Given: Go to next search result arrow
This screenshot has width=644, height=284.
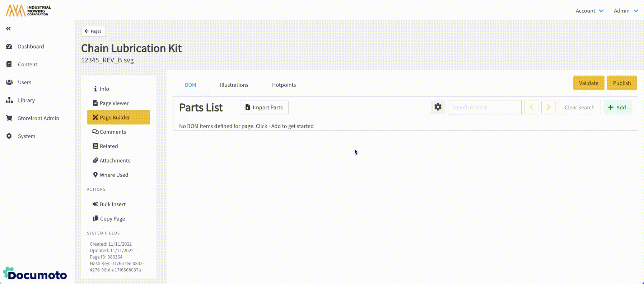Looking at the screenshot, I should click(548, 107).
